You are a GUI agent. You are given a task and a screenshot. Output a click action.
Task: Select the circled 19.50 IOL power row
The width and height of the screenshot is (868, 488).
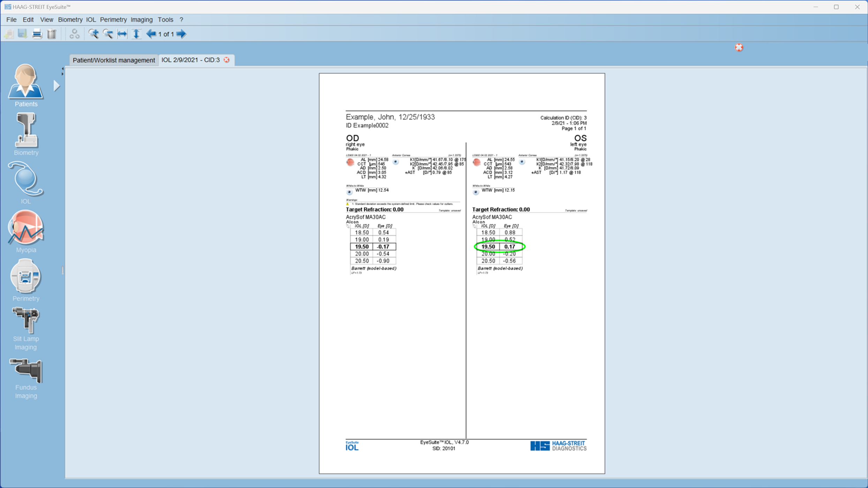point(499,246)
